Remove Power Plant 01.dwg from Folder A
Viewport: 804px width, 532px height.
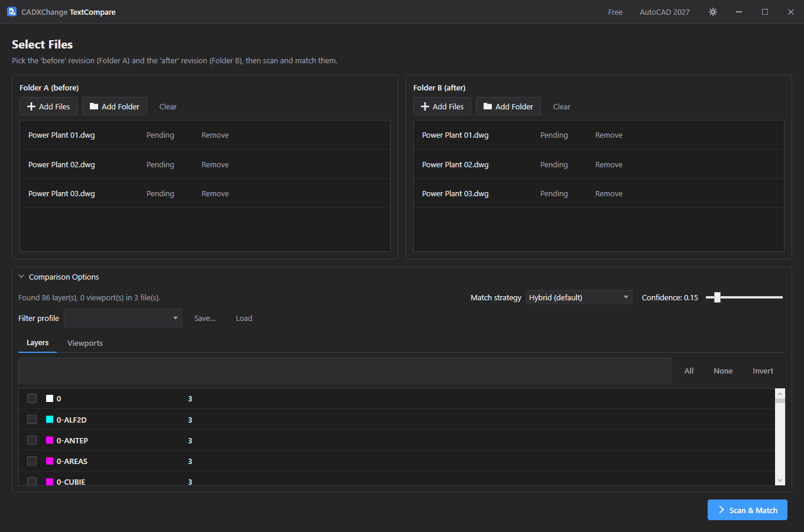click(215, 135)
